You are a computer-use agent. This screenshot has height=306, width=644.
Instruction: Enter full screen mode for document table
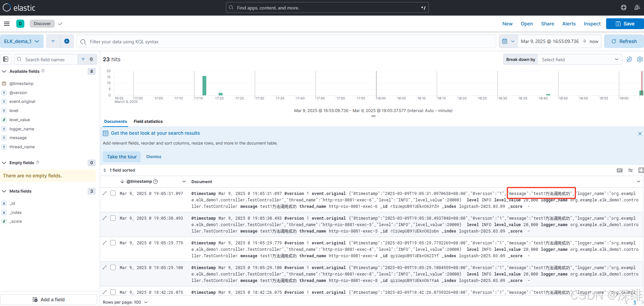coord(641,170)
